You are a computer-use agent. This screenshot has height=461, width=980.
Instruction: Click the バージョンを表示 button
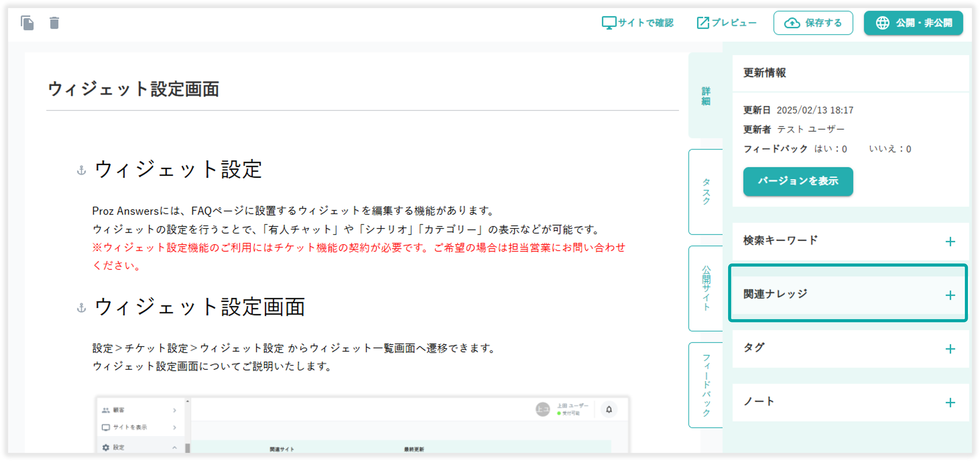798,181
